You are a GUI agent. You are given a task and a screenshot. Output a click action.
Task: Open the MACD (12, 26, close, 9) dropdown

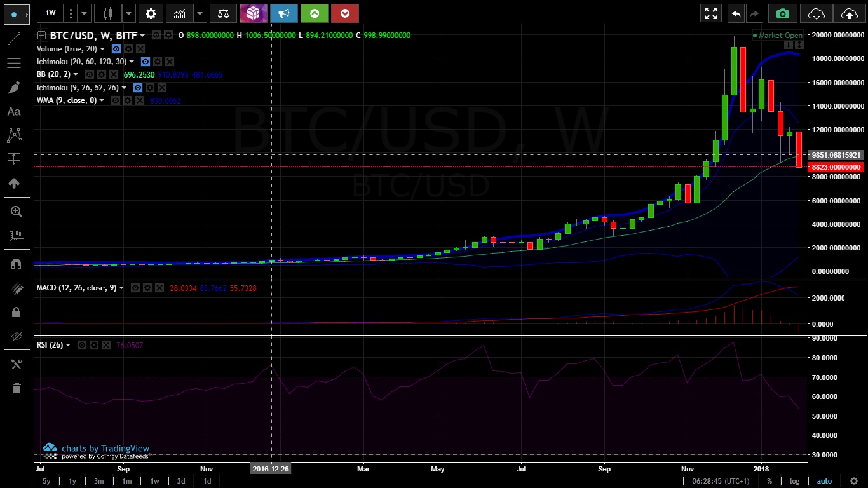pyautogui.click(x=122, y=288)
